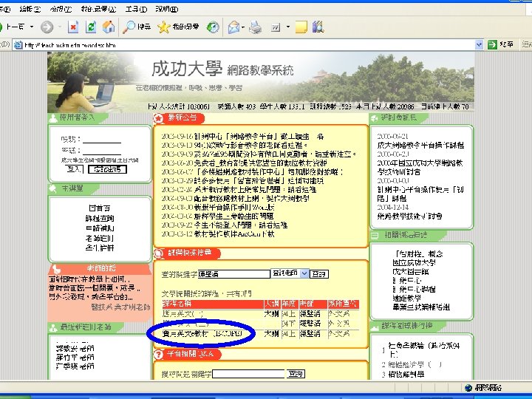
Task: Stop page loading with the red X icon
Action: click(x=73, y=27)
